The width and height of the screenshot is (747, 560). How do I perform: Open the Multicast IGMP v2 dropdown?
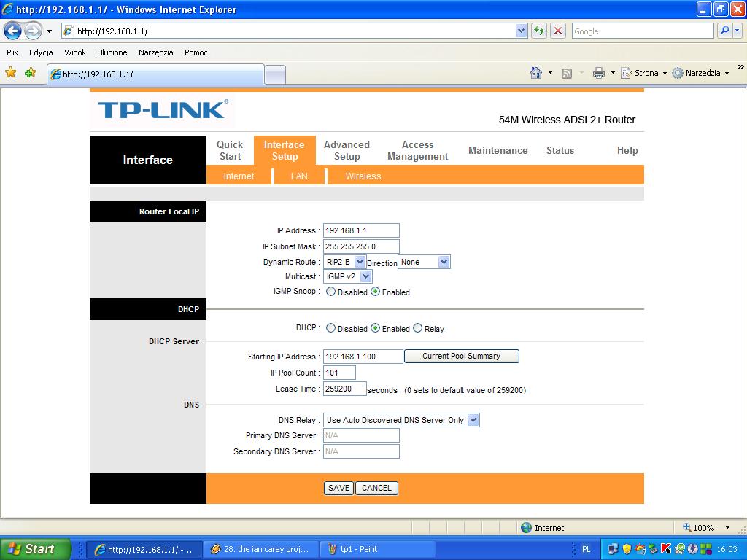tap(348, 276)
